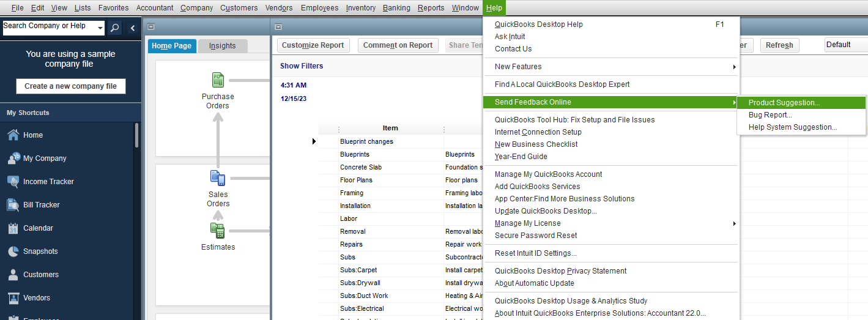This screenshot has height=320, width=868.
Task: Choose Product Suggestion in feedback submenu
Action: pos(801,103)
